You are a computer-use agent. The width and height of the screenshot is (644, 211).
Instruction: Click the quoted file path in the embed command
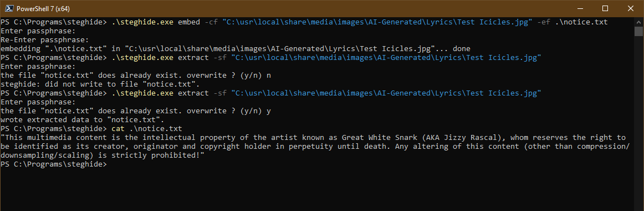point(378,22)
